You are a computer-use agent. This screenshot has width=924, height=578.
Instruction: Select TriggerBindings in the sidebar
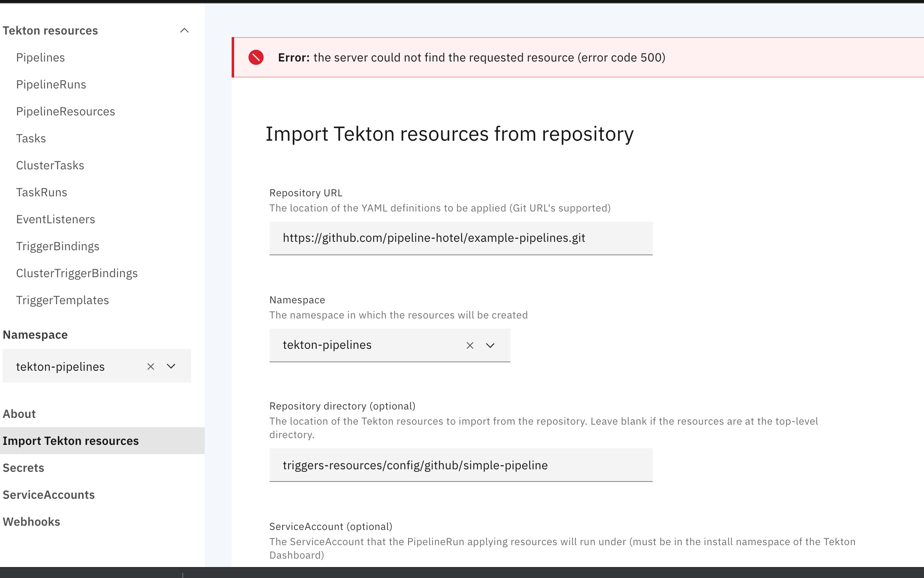pyautogui.click(x=58, y=246)
